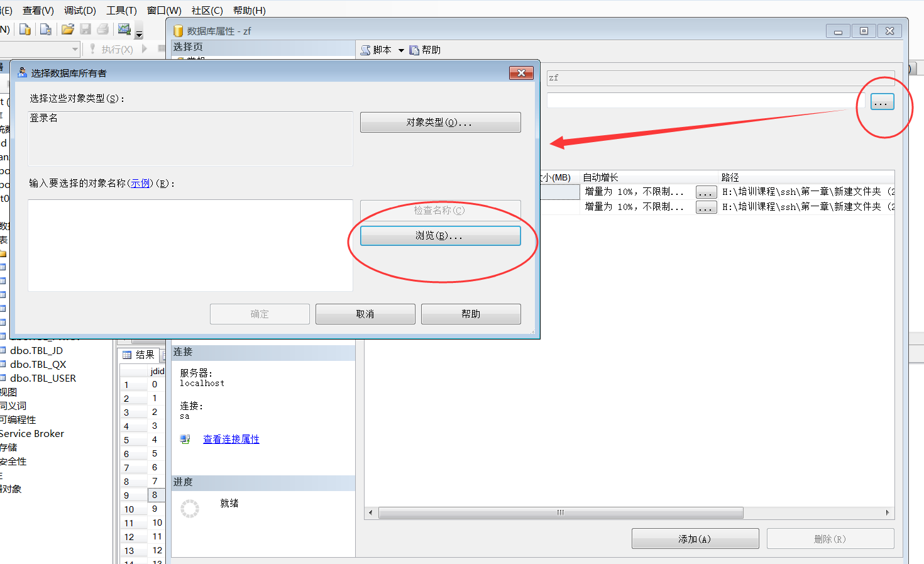The image size is (924, 564).
Task: Click the 自动增长 column header
Action: pos(649,177)
